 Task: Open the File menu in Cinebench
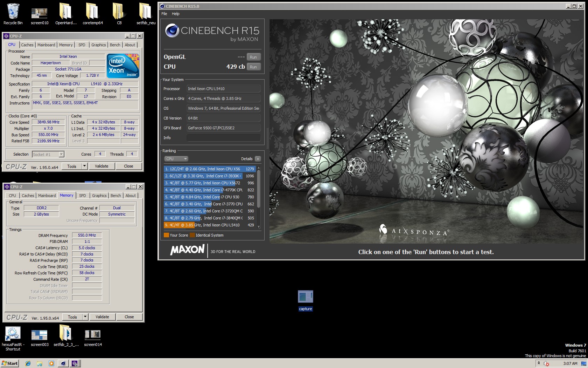tap(164, 14)
